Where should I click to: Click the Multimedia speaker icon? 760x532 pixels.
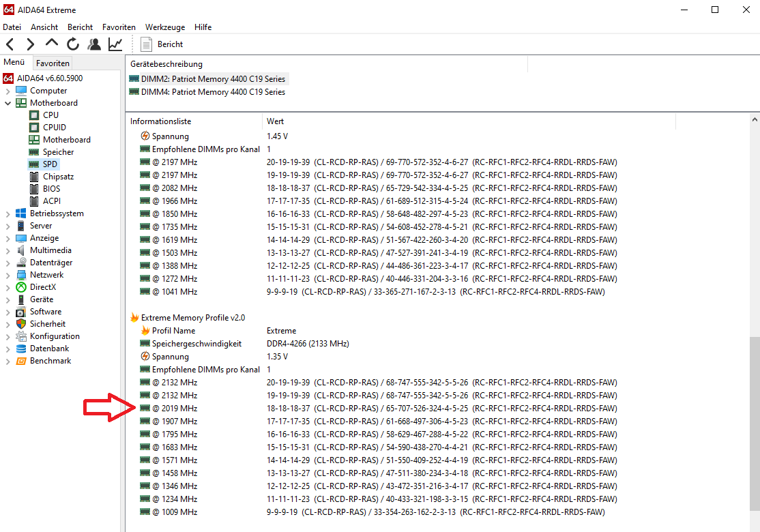coord(21,250)
